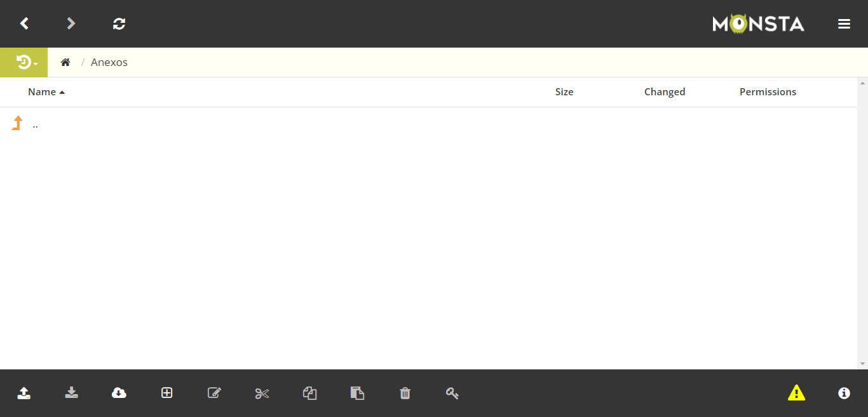The height and width of the screenshot is (417, 868).
Task: Go to the home directory
Action: pyautogui.click(x=65, y=62)
